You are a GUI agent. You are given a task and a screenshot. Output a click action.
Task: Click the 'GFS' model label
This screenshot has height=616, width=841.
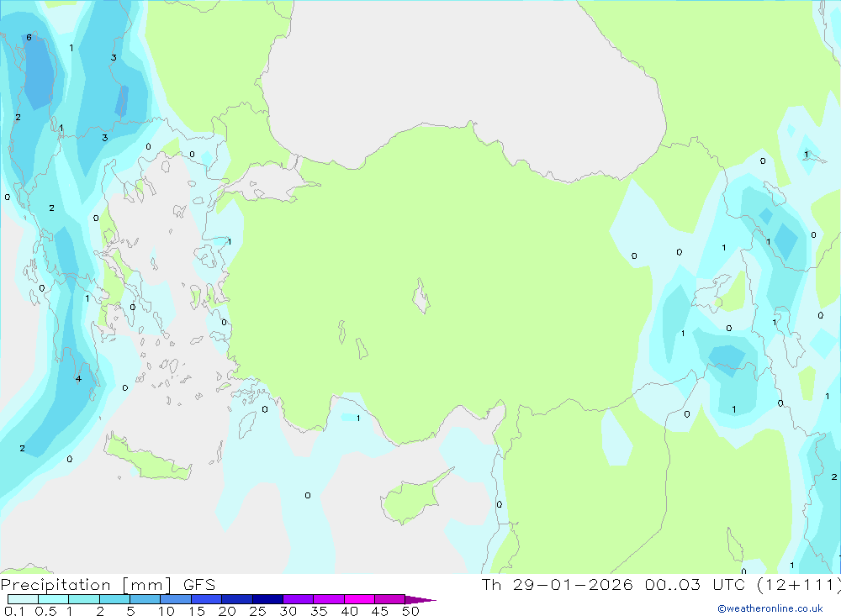[x=199, y=585]
